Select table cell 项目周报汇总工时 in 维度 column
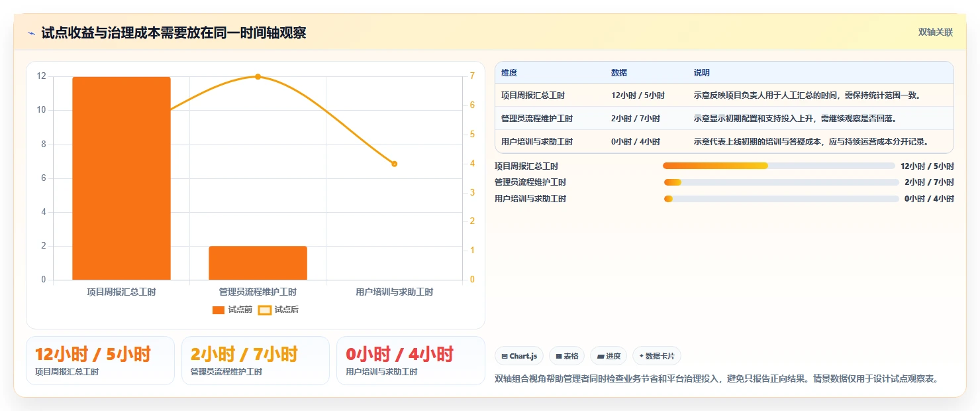This screenshot has height=411, width=980. [x=533, y=95]
